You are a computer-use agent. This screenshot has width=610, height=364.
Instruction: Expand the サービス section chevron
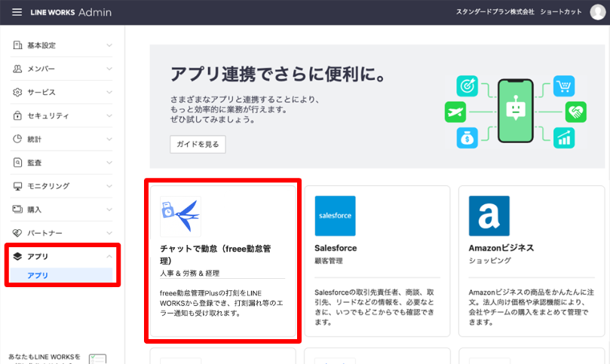click(109, 92)
